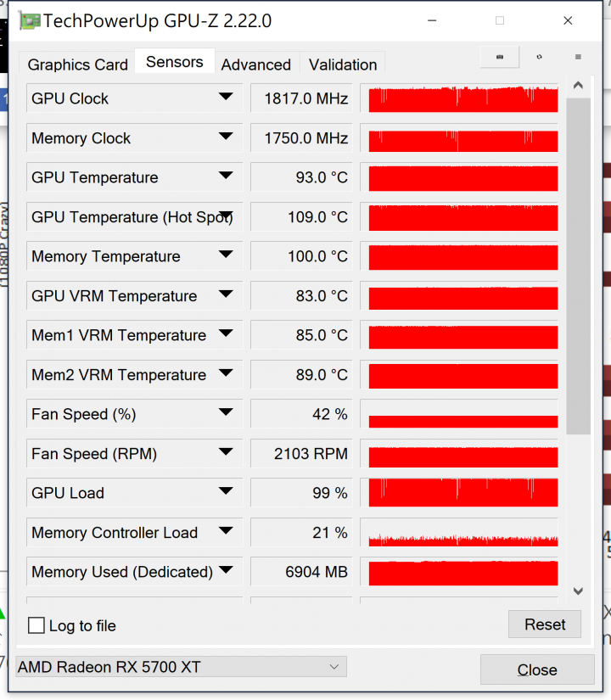Click the screenshot camera icon
This screenshot has width=611, height=700.
click(499, 57)
